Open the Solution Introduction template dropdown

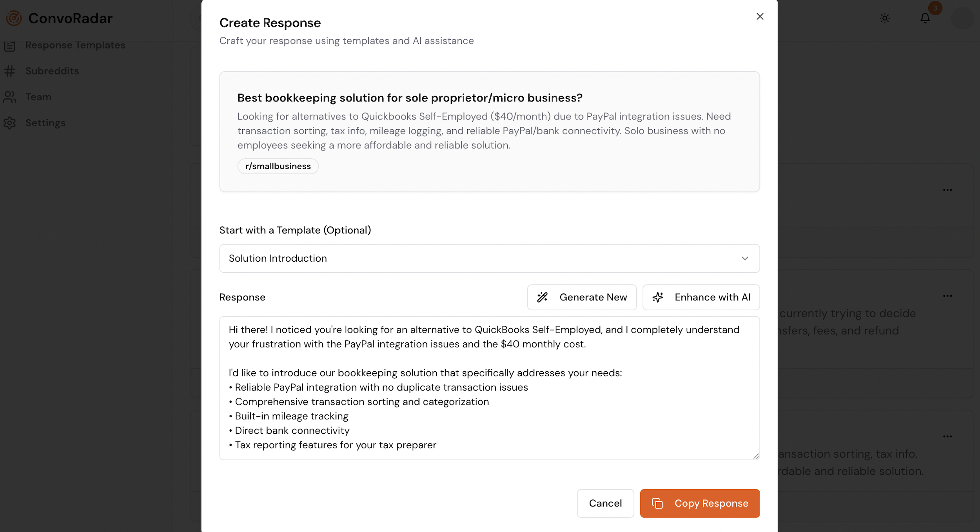(489, 259)
